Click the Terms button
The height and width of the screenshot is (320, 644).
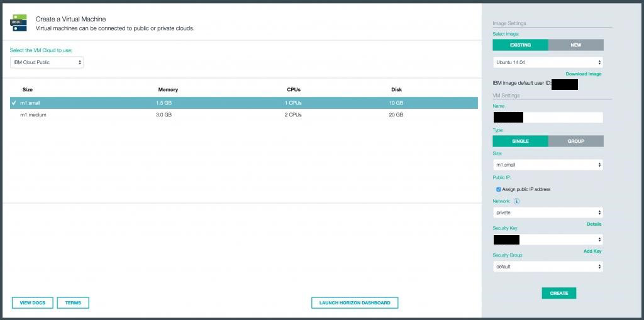click(x=73, y=303)
